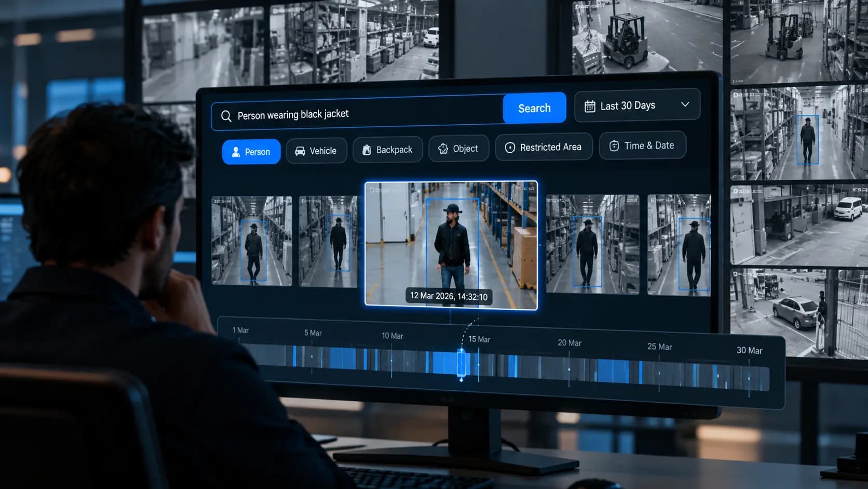This screenshot has height=489, width=868.
Task: Toggle the Backpack filter chip
Action: 388,150
